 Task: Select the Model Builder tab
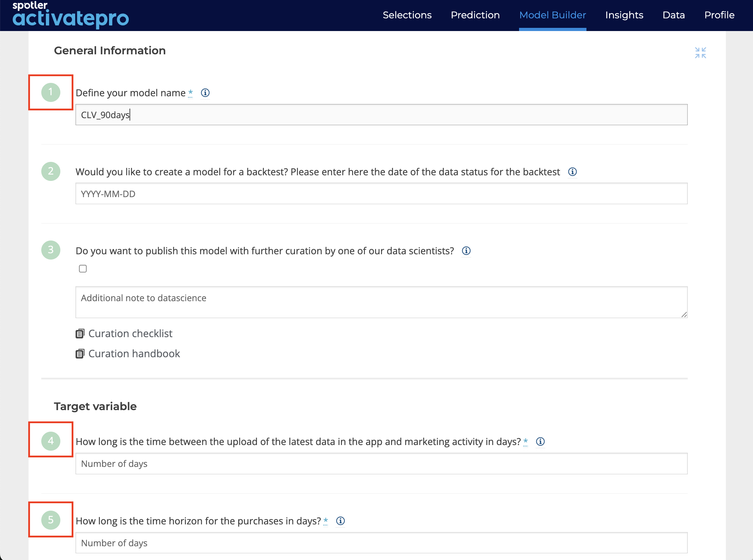point(553,15)
